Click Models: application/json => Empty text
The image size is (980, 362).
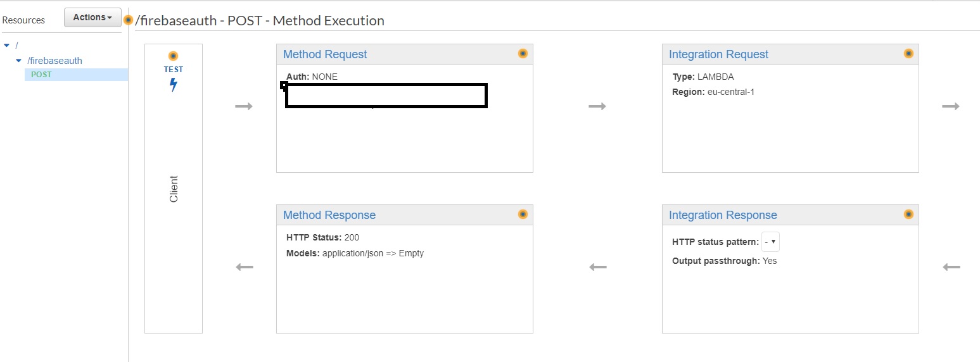[355, 253]
